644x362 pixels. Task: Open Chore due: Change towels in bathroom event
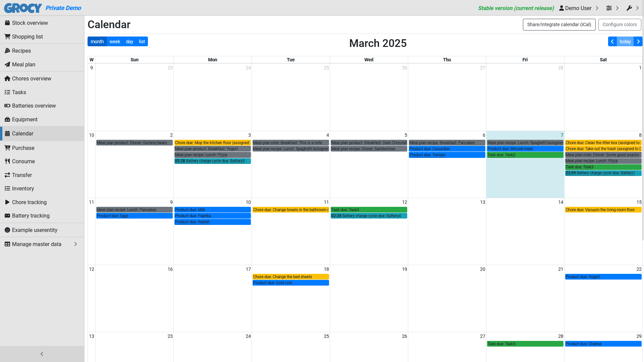click(291, 210)
